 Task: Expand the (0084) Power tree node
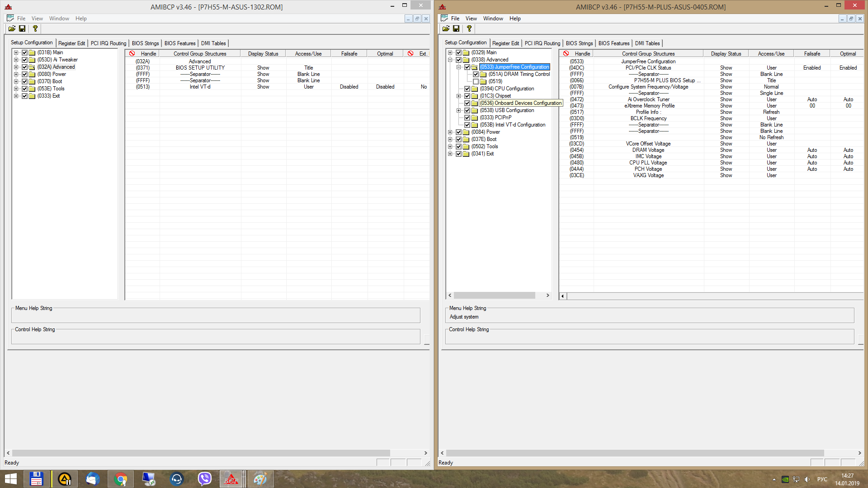pyautogui.click(x=450, y=132)
